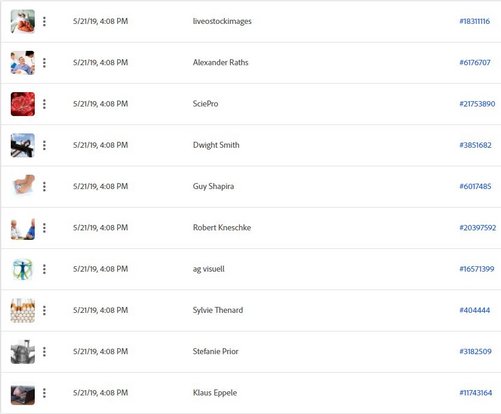Open more-options menu for liveostockimages row

[44, 21]
